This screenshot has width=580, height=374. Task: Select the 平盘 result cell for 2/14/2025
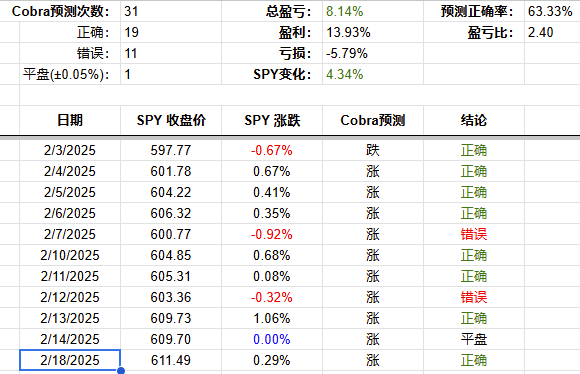tap(474, 339)
